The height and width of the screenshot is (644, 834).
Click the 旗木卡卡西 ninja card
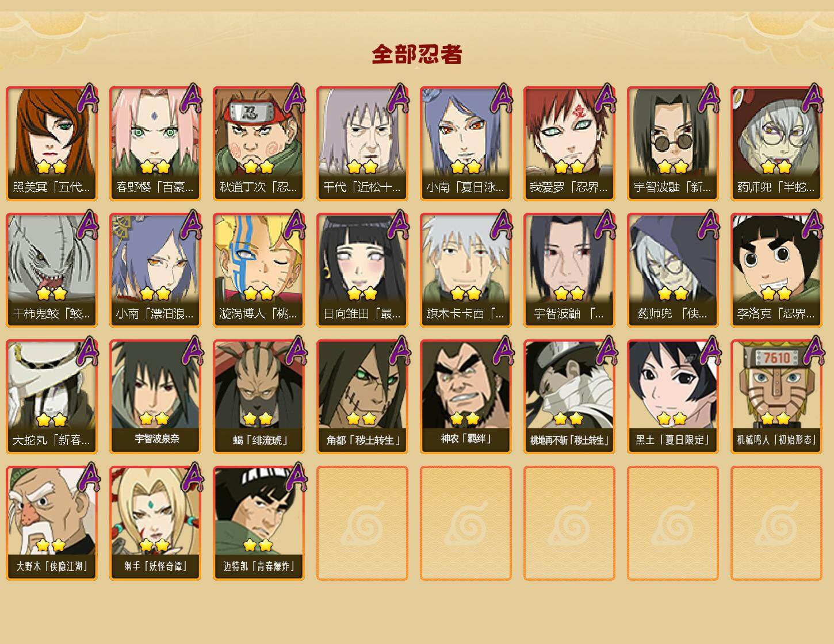pyautogui.click(x=466, y=270)
